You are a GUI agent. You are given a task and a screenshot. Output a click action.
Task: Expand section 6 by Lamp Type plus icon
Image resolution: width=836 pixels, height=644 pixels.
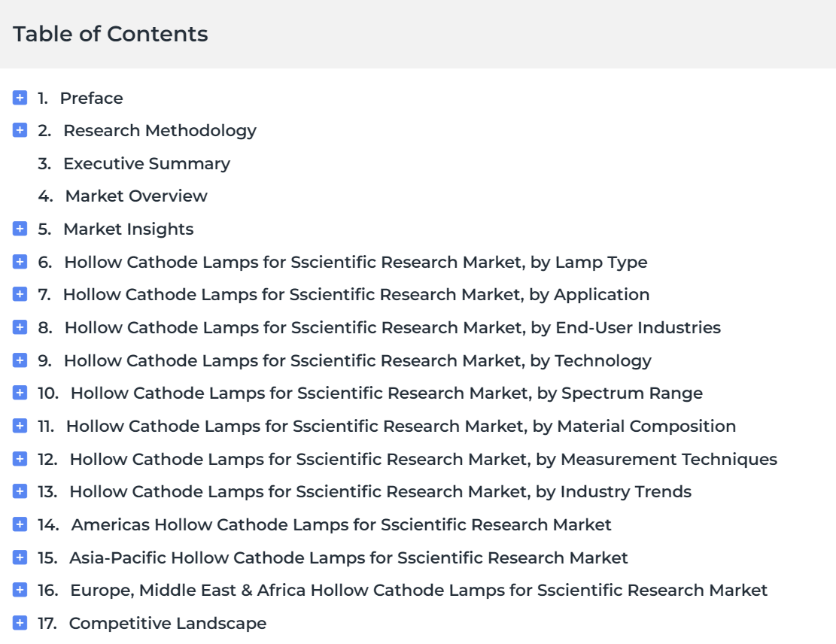[20, 262]
